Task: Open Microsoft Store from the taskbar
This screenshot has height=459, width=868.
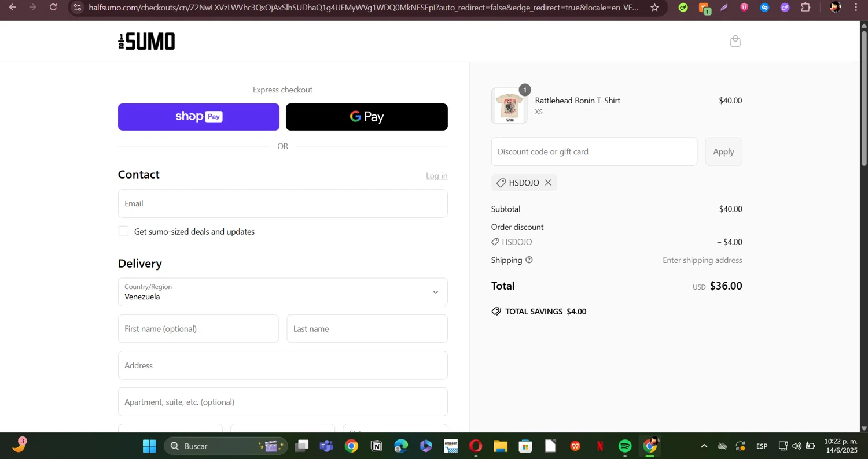Action: 525,446
